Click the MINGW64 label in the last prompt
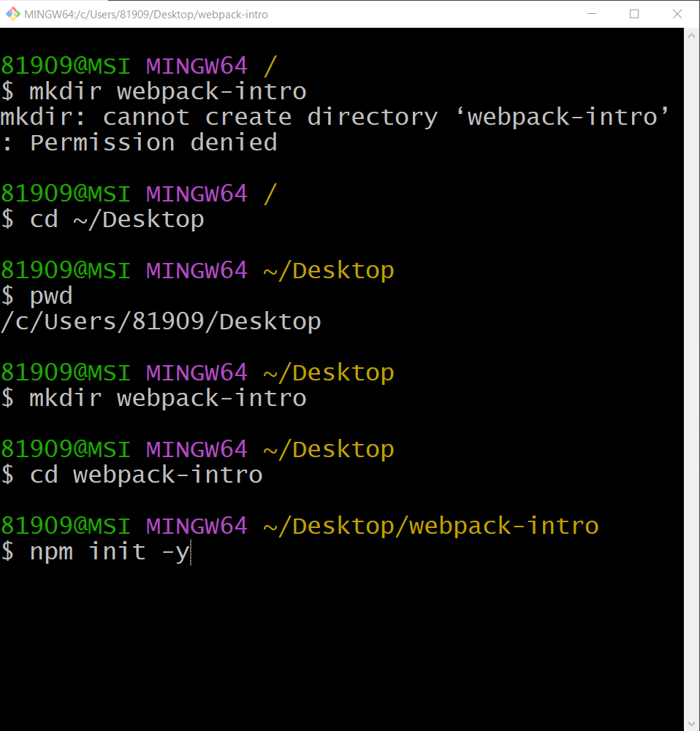Viewport: 700px width, 731px height. point(196,525)
